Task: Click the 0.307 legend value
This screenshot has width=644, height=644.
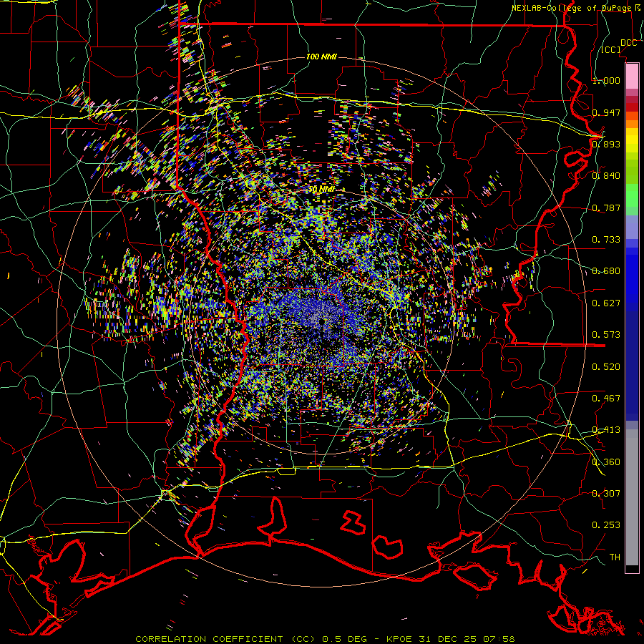Action: pos(606,494)
